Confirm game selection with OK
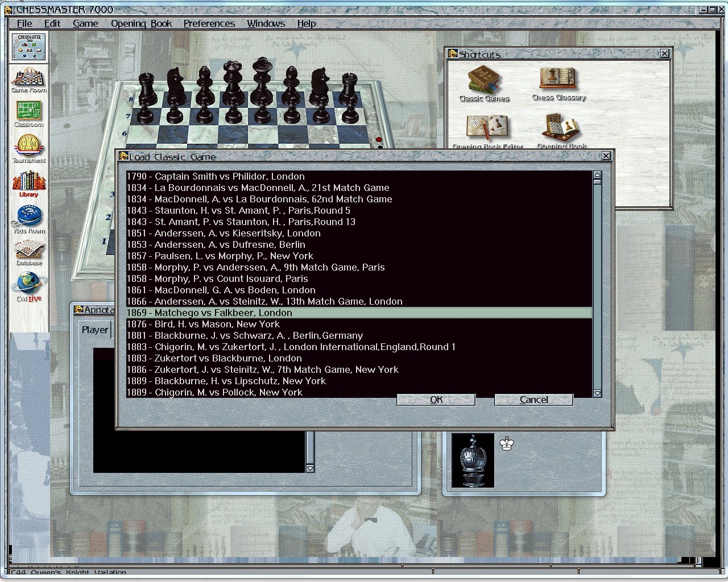The width and height of the screenshot is (728, 582). [x=436, y=400]
